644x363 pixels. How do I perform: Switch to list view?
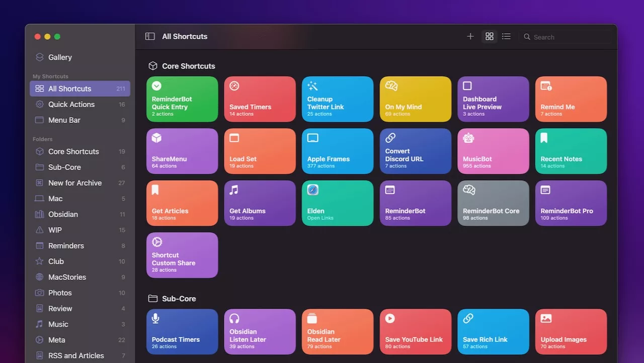click(506, 36)
